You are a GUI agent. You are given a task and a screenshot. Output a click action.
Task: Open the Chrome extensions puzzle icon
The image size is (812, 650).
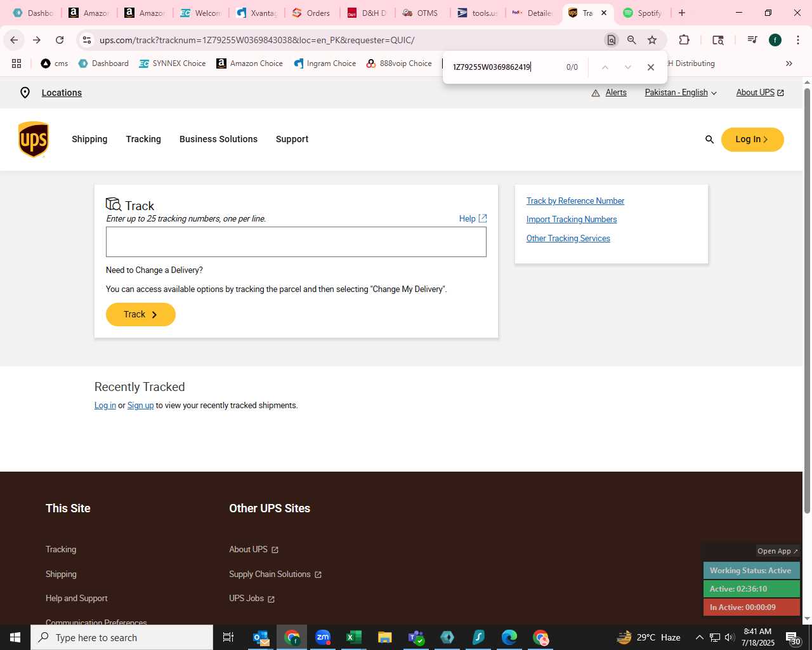(x=684, y=40)
